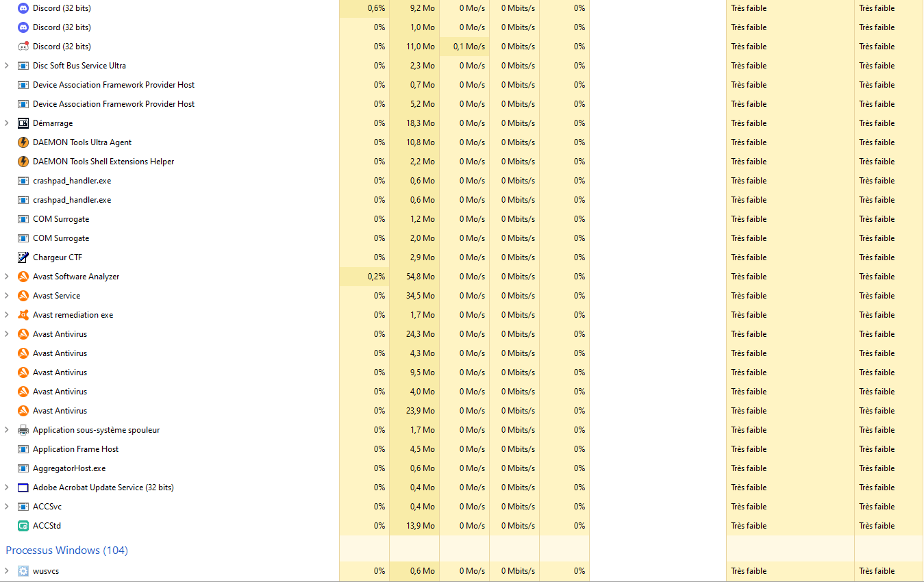Click the green ACCStd icon
924x582 pixels.
23,526
